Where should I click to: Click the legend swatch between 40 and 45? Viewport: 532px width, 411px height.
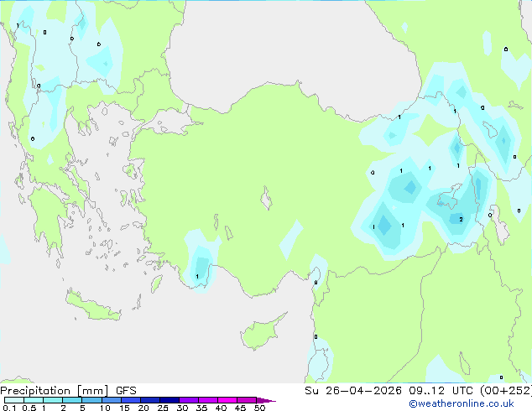tap(227, 400)
